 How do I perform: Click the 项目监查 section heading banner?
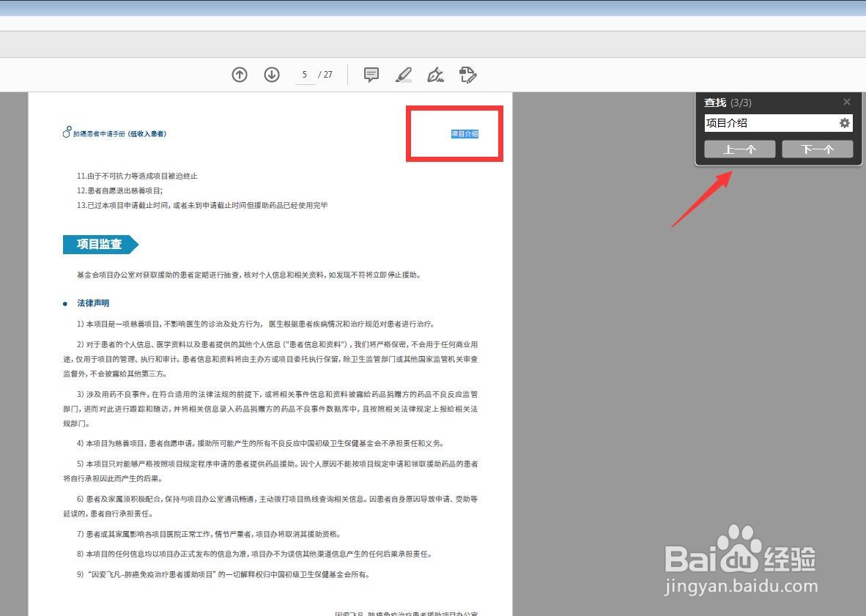tap(95, 245)
